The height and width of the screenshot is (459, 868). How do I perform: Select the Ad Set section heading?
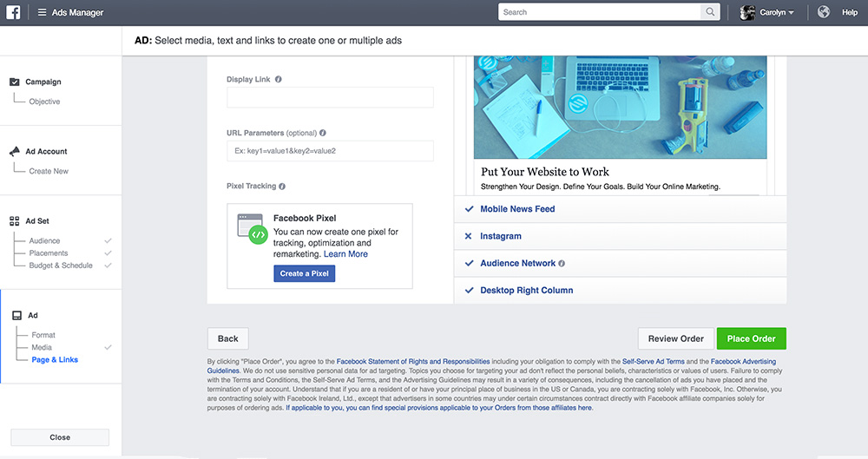point(37,221)
